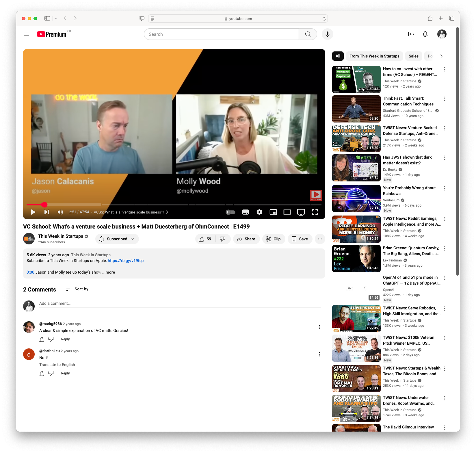This screenshot has height=453, width=476.
Task: Enter fullscreen mode
Action: click(x=315, y=212)
